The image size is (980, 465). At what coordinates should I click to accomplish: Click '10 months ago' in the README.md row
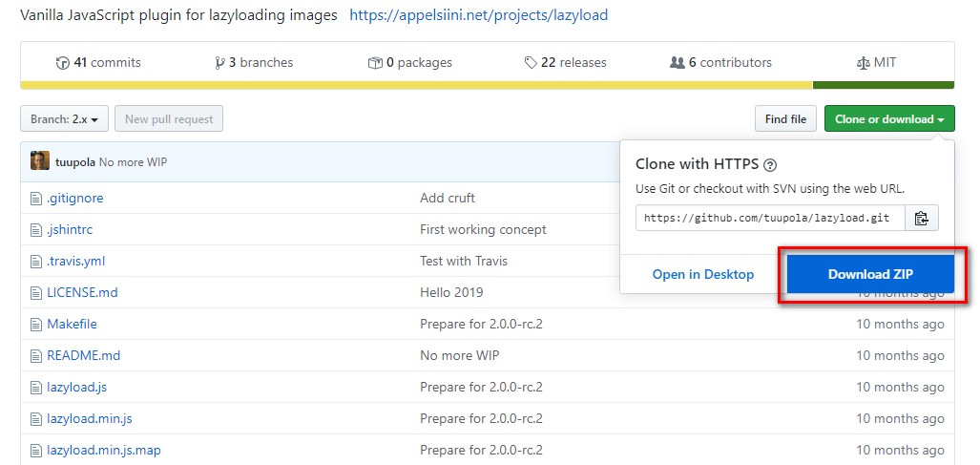900,355
